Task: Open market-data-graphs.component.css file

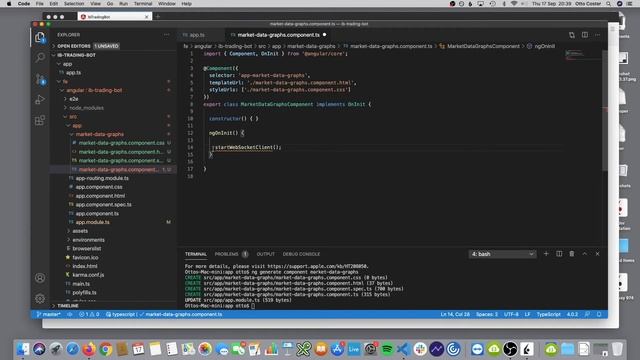Action: [122, 143]
